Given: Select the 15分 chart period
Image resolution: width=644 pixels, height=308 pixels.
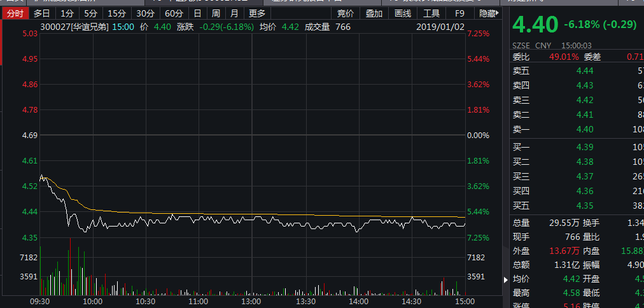Looking at the screenshot, I should click(116, 13).
